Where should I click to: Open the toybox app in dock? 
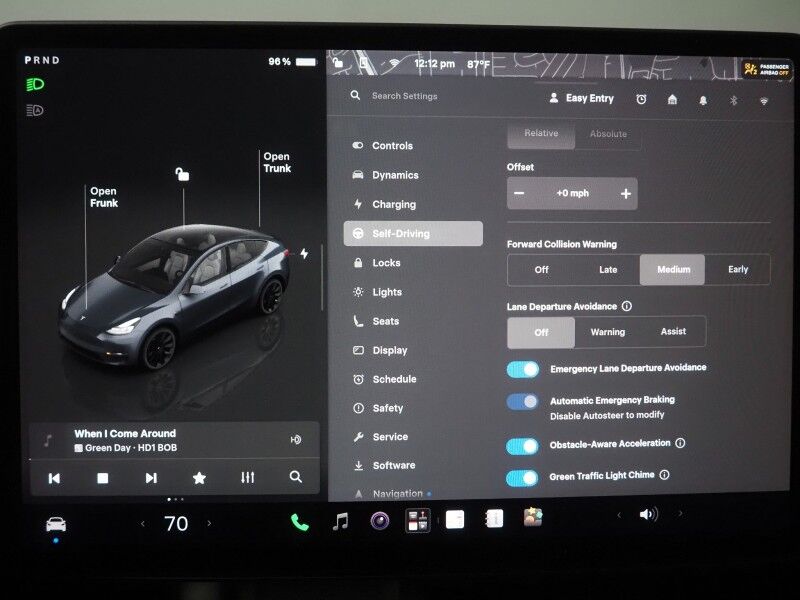tap(533, 517)
